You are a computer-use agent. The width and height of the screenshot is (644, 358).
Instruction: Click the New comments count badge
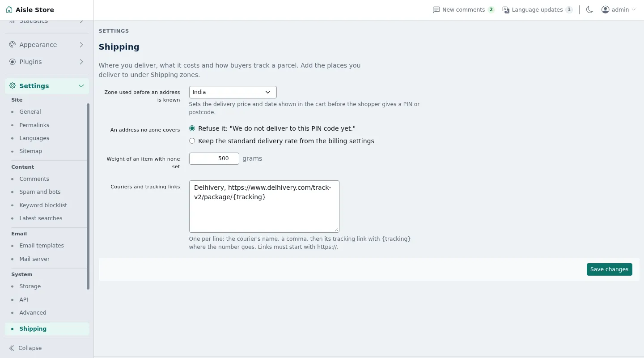point(491,10)
